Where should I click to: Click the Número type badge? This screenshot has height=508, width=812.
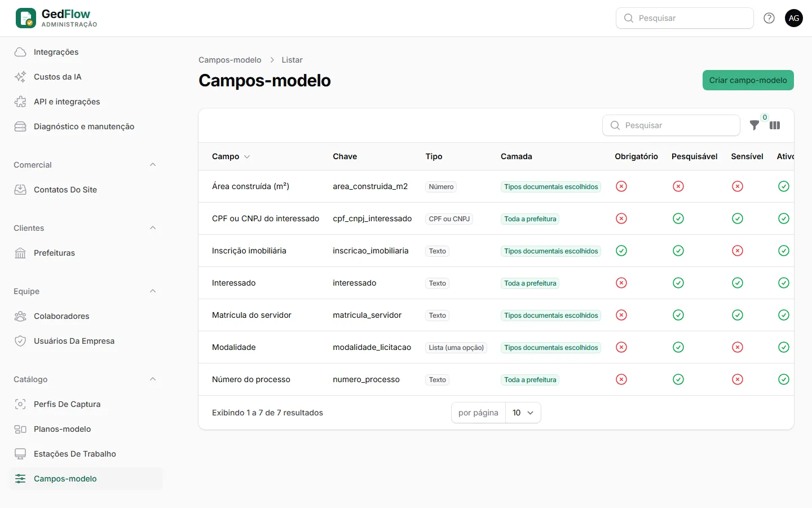click(x=441, y=187)
